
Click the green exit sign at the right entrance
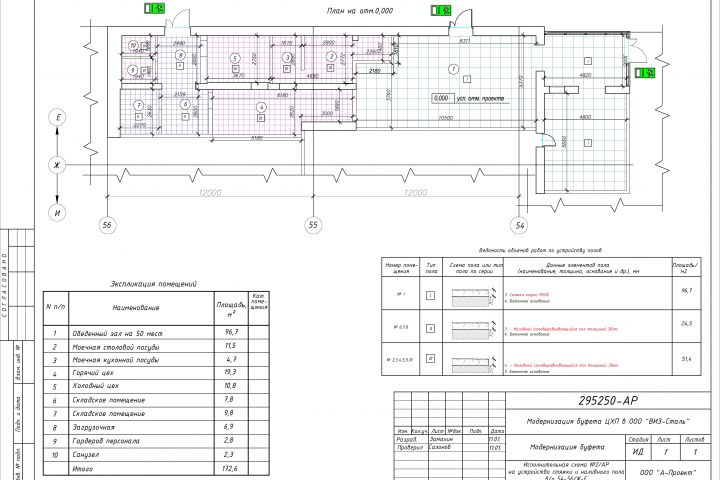point(645,73)
